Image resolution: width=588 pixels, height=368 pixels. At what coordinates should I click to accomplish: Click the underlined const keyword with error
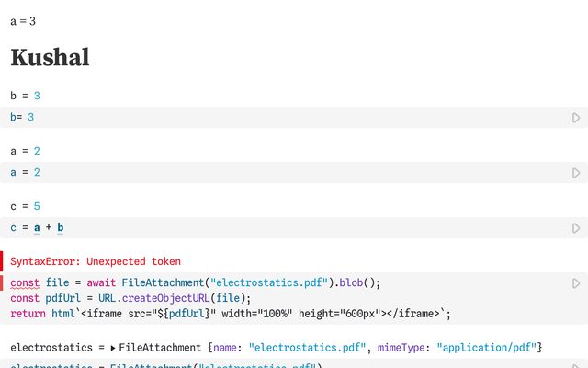tap(25, 282)
